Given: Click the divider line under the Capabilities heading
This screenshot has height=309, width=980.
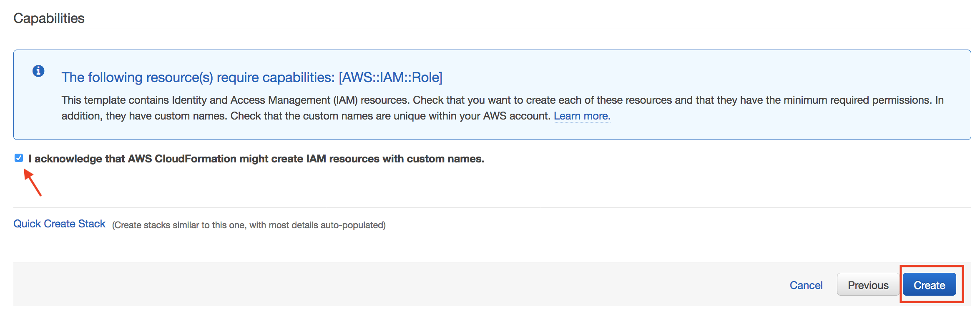Looking at the screenshot, I should pyautogui.click(x=492, y=28).
